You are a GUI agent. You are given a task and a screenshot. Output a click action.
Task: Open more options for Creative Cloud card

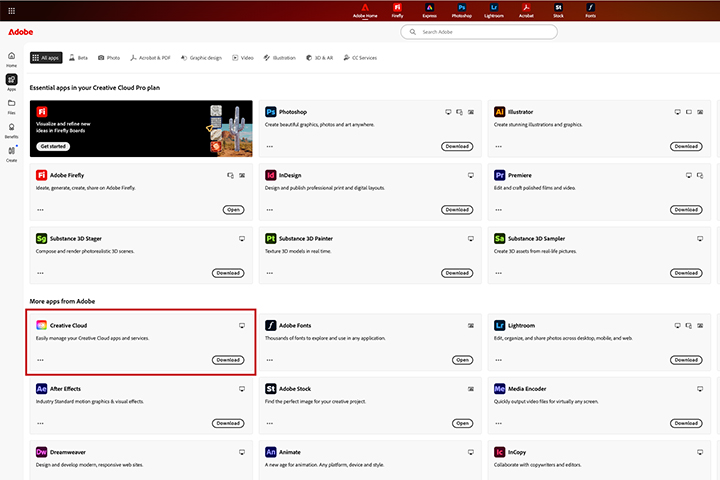(x=41, y=360)
